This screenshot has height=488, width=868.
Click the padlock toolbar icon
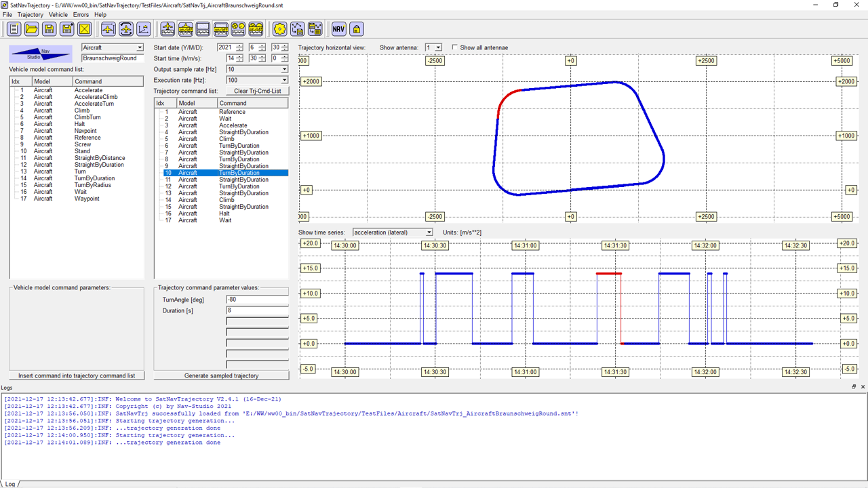(356, 28)
